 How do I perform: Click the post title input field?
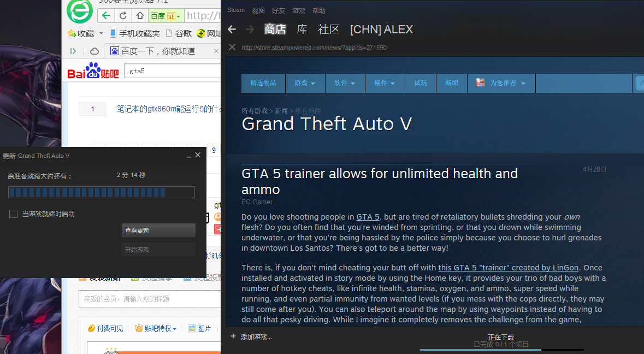[150, 299]
